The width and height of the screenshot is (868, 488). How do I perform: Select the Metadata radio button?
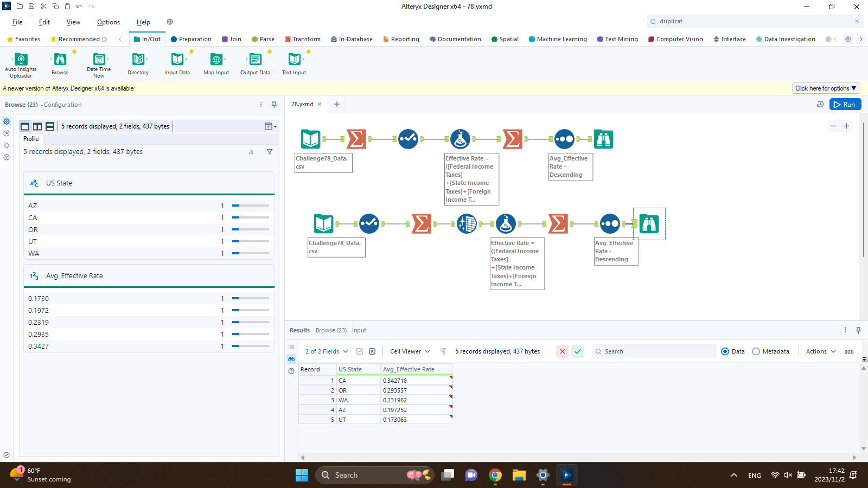coord(756,351)
